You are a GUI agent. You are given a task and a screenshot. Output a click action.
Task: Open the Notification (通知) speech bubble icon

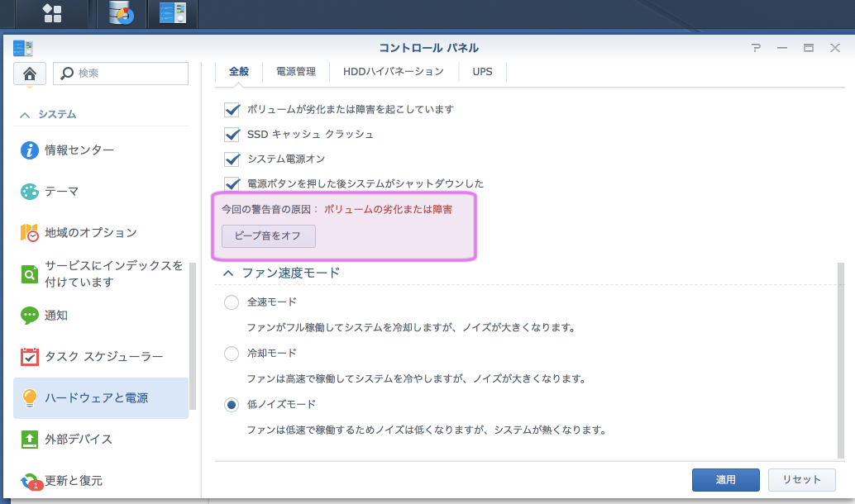point(30,315)
